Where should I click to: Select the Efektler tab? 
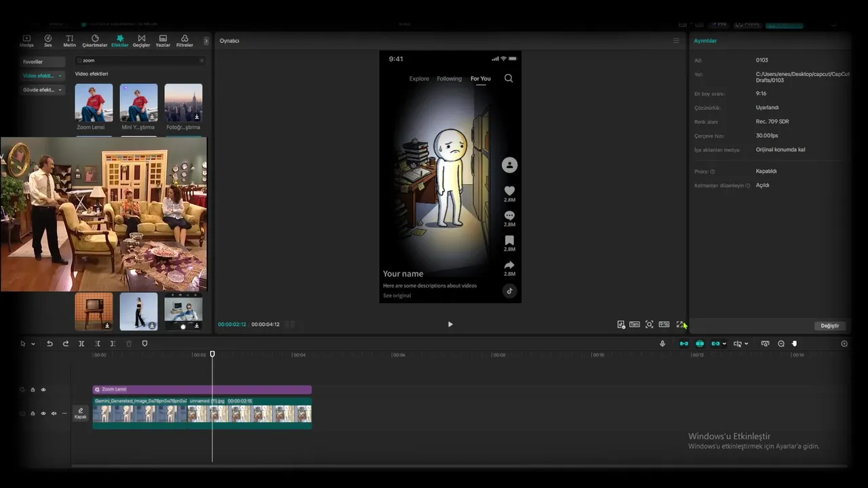click(120, 41)
